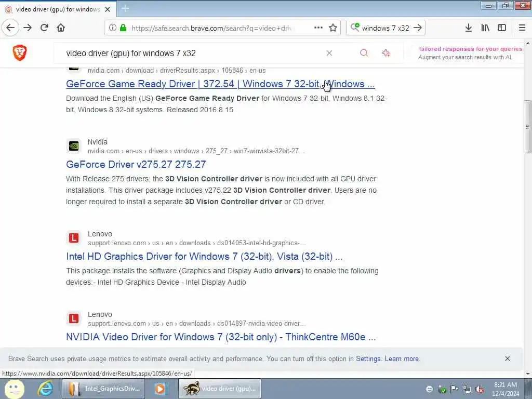The height and width of the screenshot is (399, 532).
Task: Click the volume muted tray icon
Action: (x=480, y=390)
